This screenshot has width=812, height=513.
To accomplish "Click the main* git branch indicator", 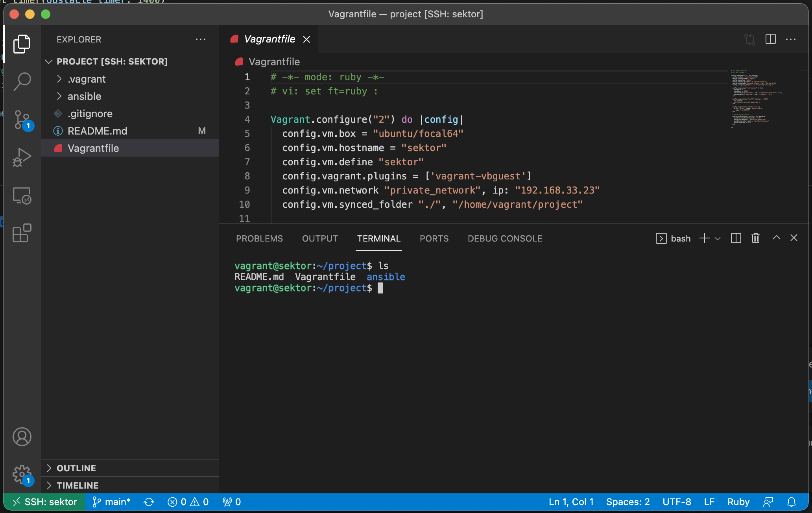I will point(111,502).
